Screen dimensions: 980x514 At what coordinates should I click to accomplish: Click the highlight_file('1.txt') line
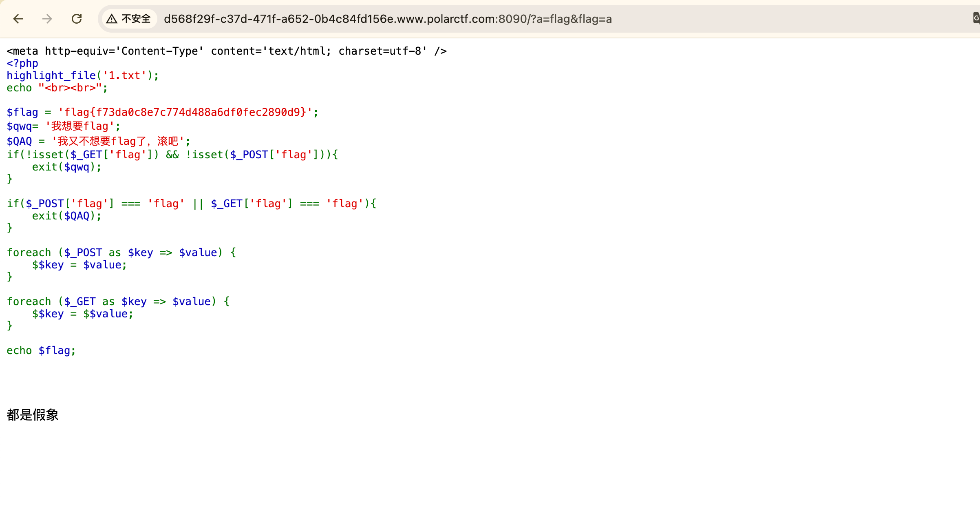coord(82,75)
